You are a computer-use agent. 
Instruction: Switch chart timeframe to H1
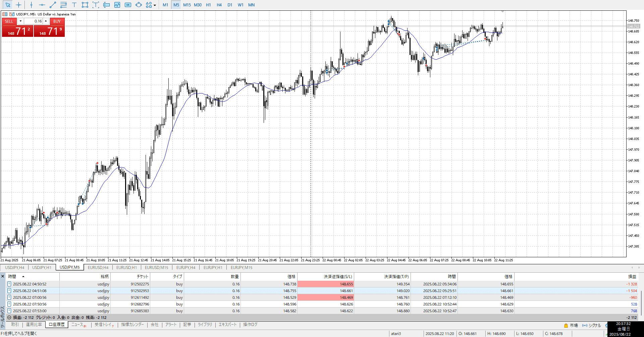tap(208, 5)
